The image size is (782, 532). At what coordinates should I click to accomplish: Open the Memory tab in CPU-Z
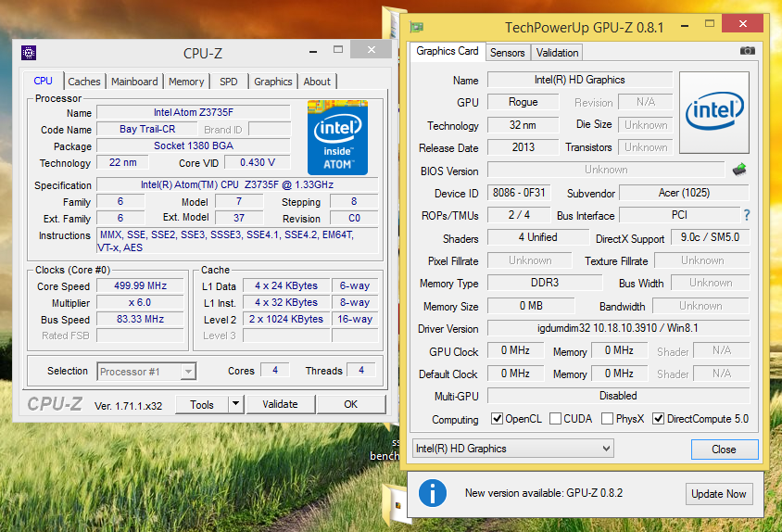click(x=186, y=82)
